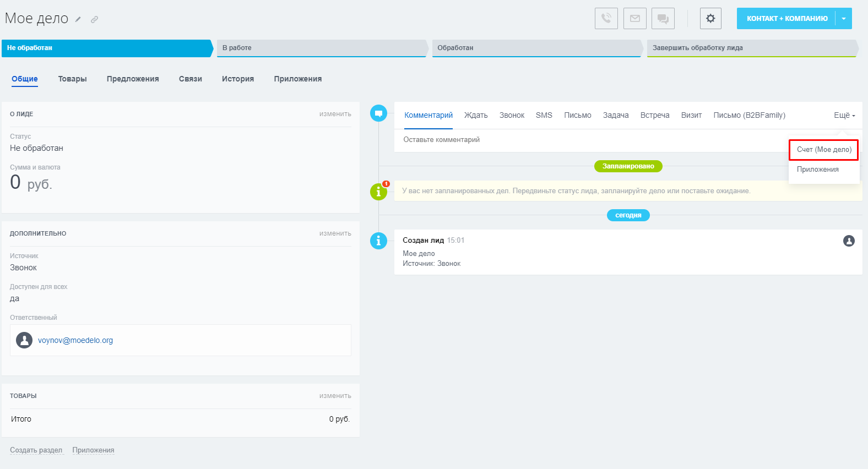Switch to the Товары tab

click(x=72, y=79)
